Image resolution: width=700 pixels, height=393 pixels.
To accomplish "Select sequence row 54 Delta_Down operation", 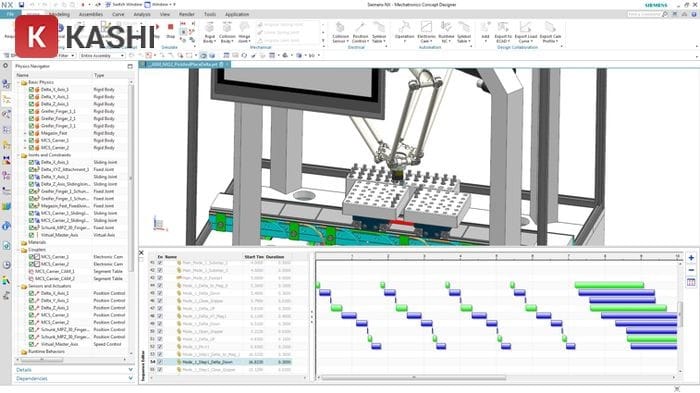I will pos(221,362).
